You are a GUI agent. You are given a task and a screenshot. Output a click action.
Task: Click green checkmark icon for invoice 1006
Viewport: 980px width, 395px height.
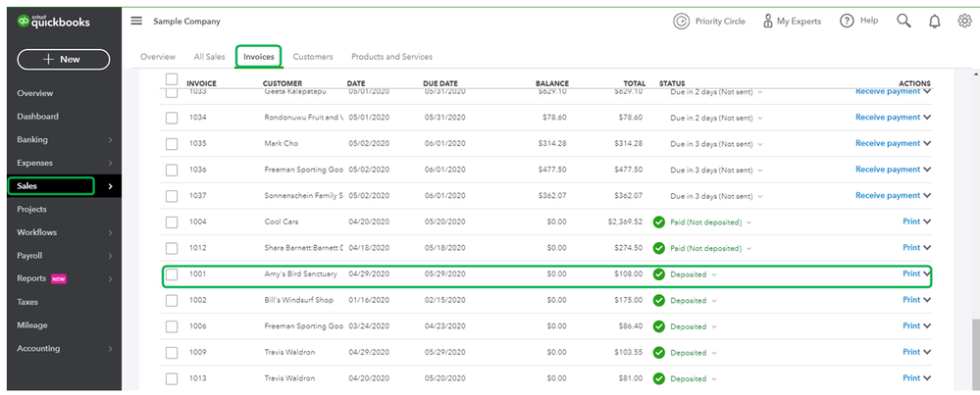pyautogui.click(x=659, y=327)
